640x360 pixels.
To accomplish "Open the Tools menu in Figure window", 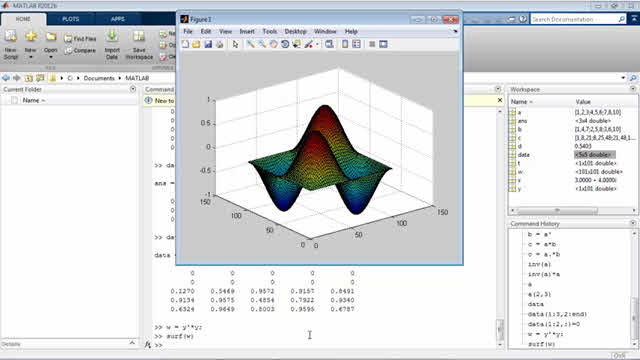I will click(x=269, y=31).
